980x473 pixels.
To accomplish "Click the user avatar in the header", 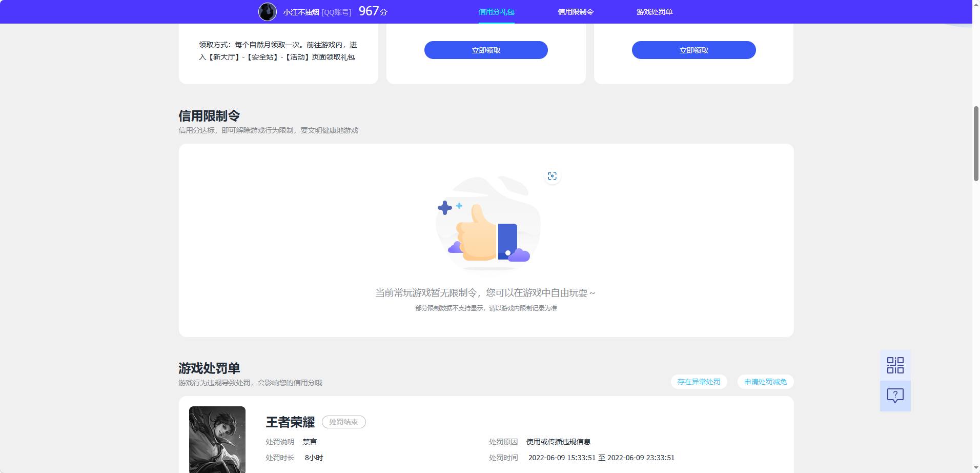I will [x=267, y=11].
